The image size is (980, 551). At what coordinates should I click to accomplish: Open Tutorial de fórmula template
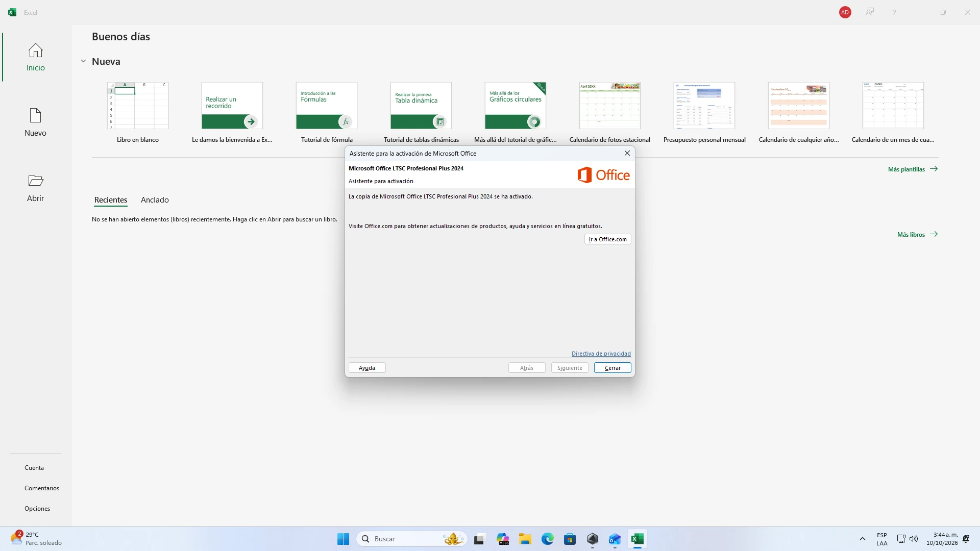tap(327, 112)
